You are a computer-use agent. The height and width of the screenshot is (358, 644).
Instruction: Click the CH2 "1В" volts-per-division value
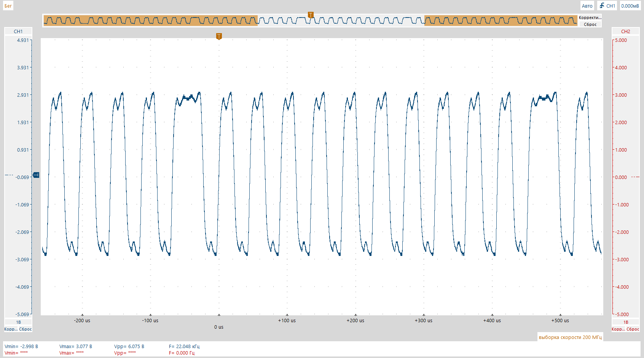626,322
